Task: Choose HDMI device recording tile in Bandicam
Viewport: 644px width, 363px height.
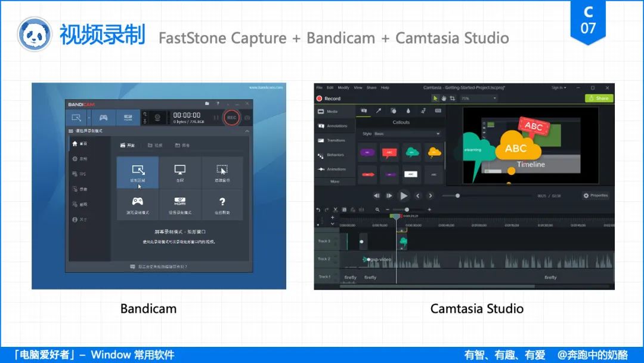Action: (180, 205)
